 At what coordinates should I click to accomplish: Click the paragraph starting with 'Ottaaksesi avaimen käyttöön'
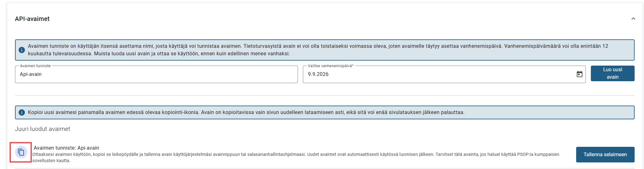point(296,157)
